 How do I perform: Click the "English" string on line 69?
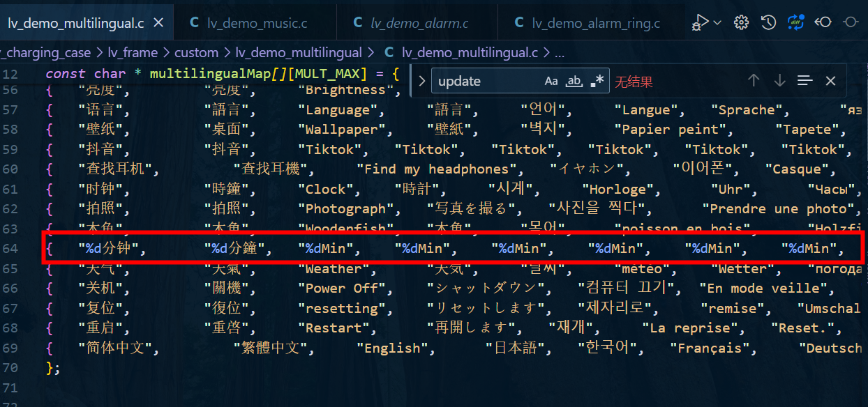tap(392, 348)
